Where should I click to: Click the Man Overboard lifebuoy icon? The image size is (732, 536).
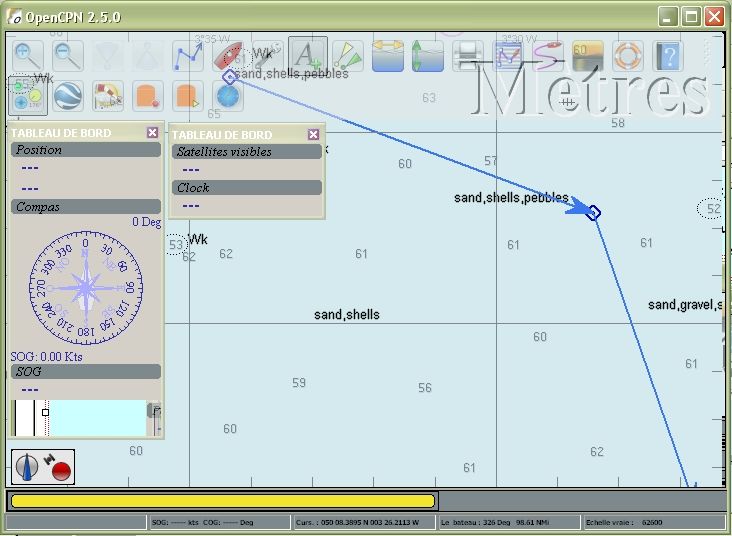pos(628,56)
